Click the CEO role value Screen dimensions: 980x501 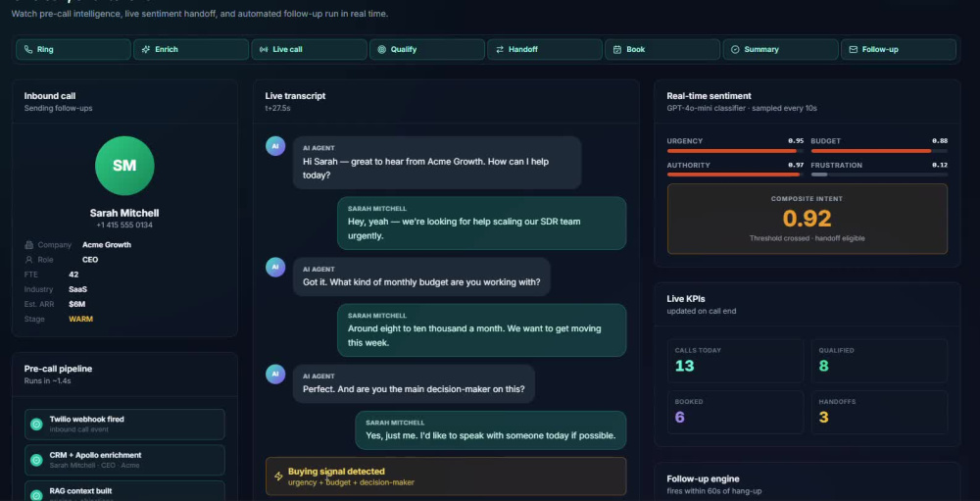(x=90, y=260)
